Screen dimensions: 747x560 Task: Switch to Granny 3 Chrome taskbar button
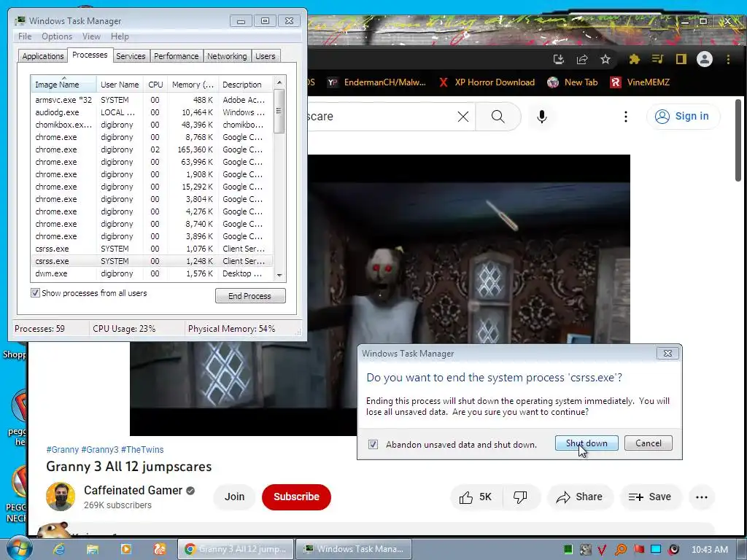tap(236, 549)
